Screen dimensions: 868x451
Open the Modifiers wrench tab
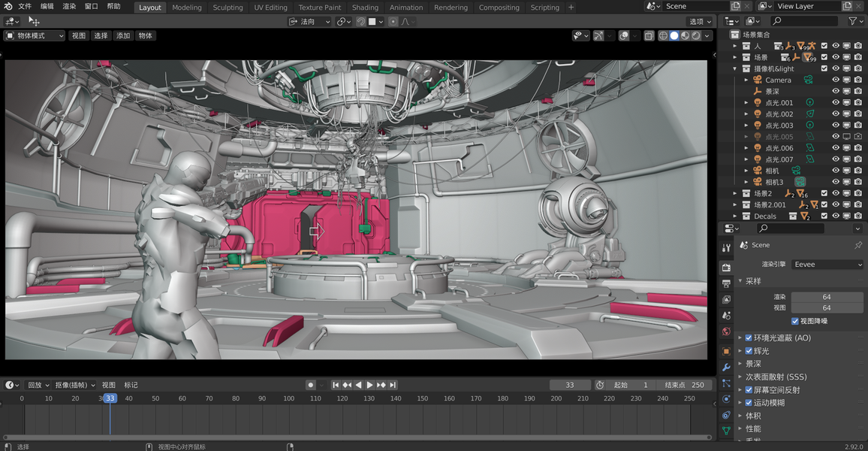coord(726,368)
